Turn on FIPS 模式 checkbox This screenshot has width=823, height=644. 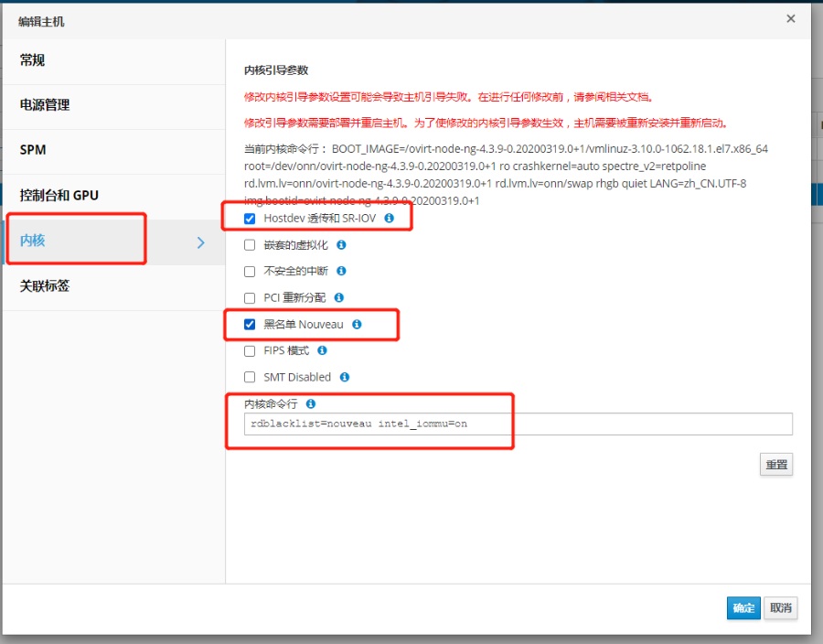point(250,351)
